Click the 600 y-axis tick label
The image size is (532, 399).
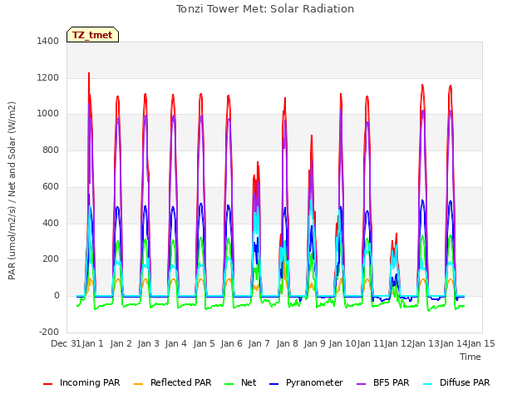[51, 186]
